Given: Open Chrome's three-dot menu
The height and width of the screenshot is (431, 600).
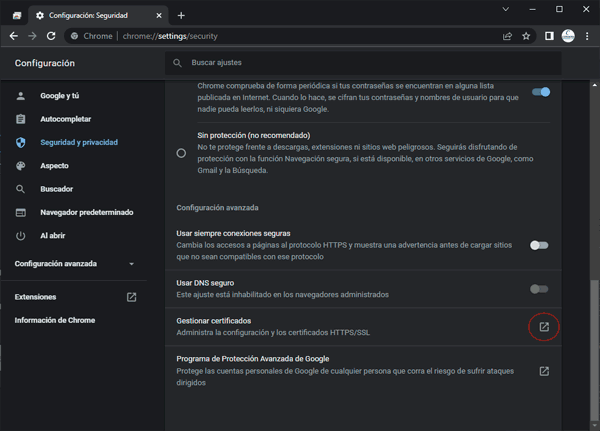Looking at the screenshot, I should tap(587, 36).
